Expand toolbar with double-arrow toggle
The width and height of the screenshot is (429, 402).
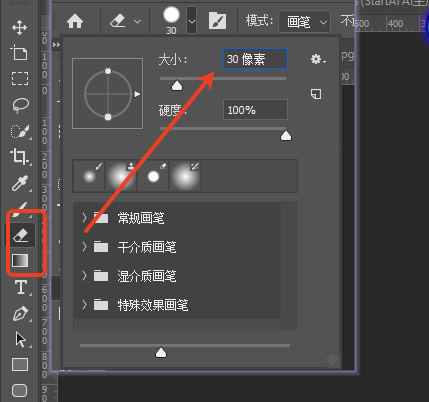[56, 45]
